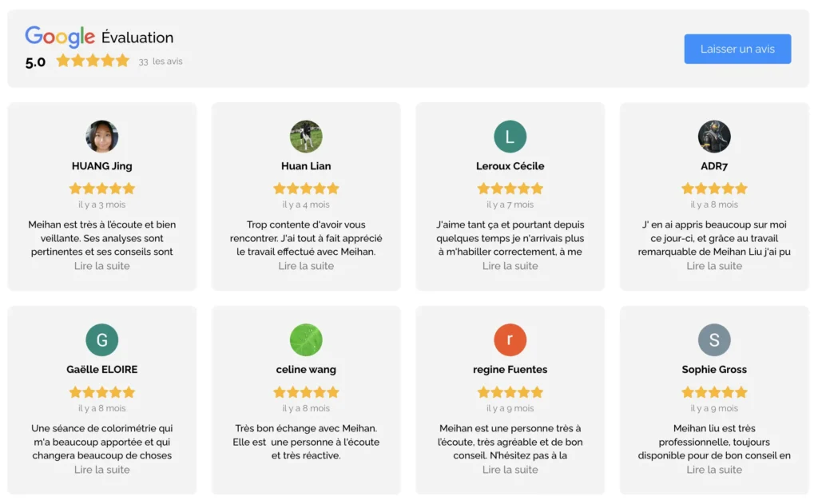Click Gaëlle ELOIRE's green G avatar
Viewport: 818px width, 504px height.
coord(102,340)
